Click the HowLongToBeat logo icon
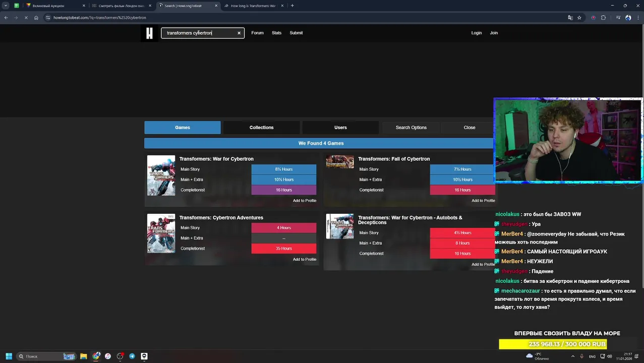Image resolution: width=644 pixels, height=363 pixels. tap(149, 33)
